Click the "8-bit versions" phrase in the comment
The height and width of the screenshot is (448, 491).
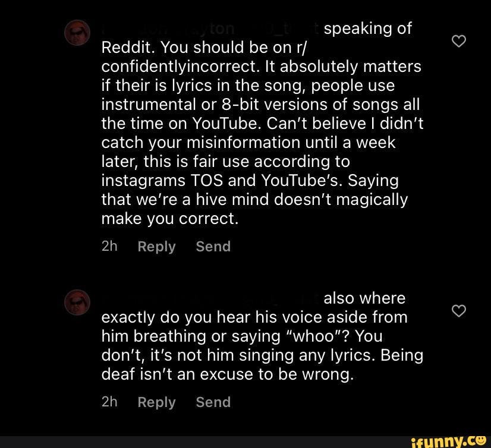[x=275, y=105]
